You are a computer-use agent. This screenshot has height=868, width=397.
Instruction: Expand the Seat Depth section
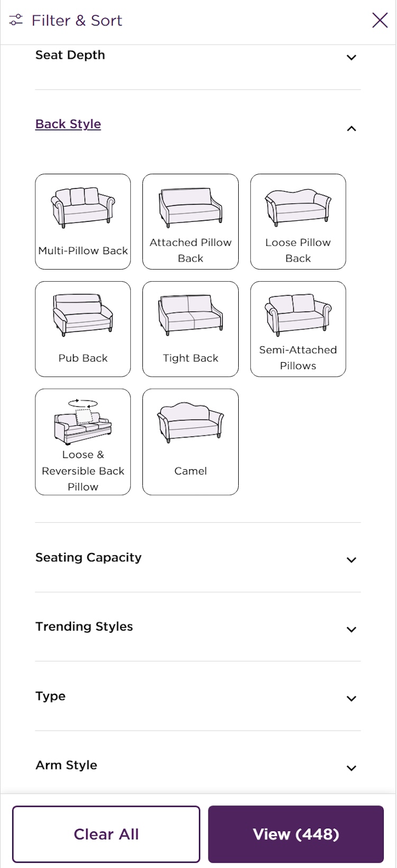click(x=351, y=57)
